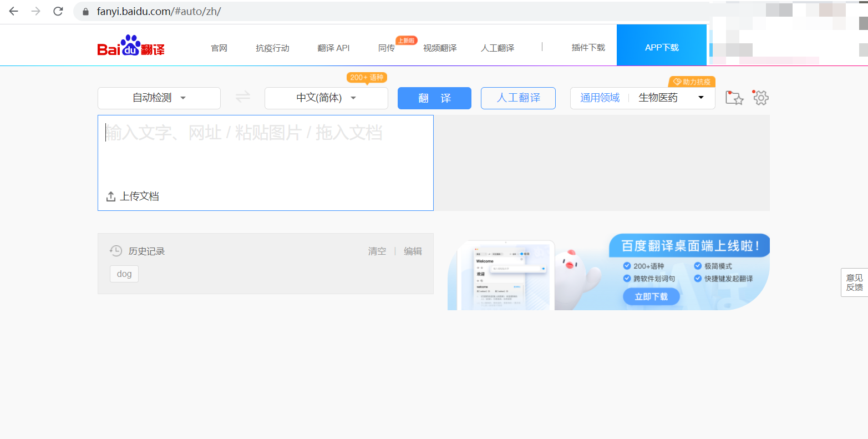The image size is (868, 439).
Task: Click the 极简模式 banner feature text
Action: tap(718, 266)
